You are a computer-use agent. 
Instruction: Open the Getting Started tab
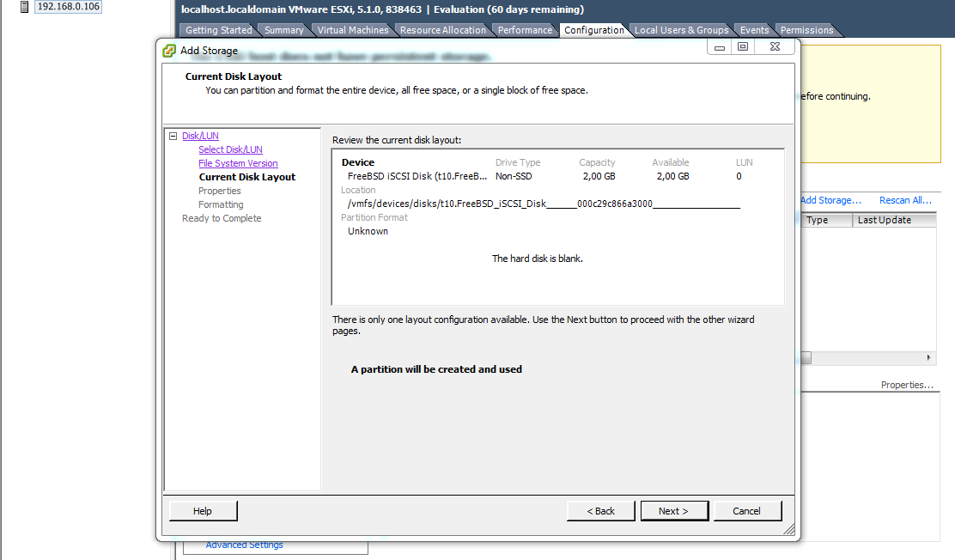[x=218, y=30]
